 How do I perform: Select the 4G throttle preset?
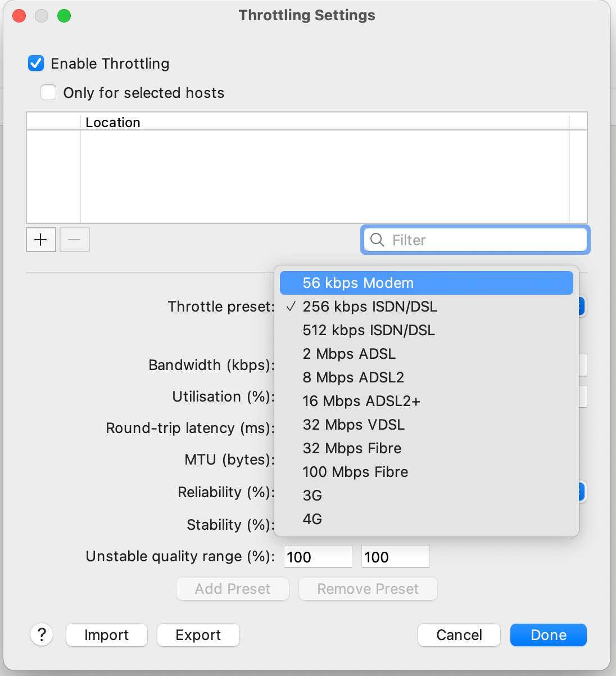coord(312,519)
